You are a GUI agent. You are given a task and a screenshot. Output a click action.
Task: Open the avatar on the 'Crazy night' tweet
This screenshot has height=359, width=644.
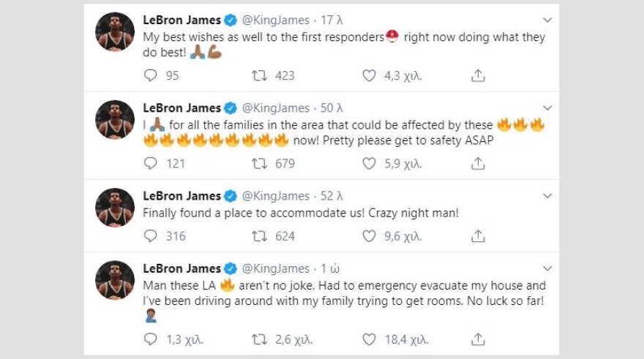116,207
